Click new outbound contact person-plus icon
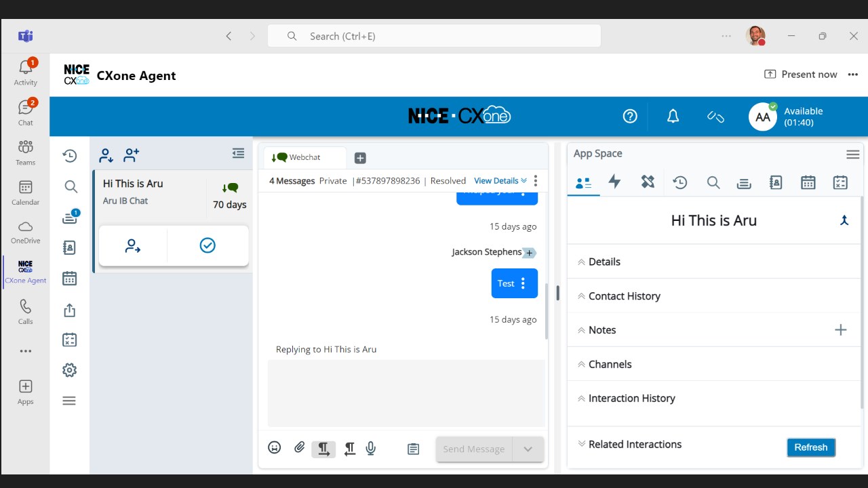The width and height of the screenshot is (868, 488). pos(131,155)
